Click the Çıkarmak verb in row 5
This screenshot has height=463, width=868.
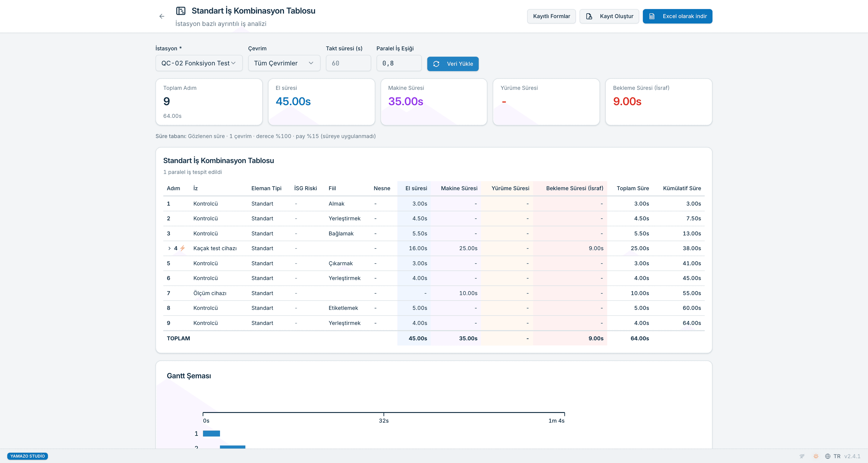(341, 263)
